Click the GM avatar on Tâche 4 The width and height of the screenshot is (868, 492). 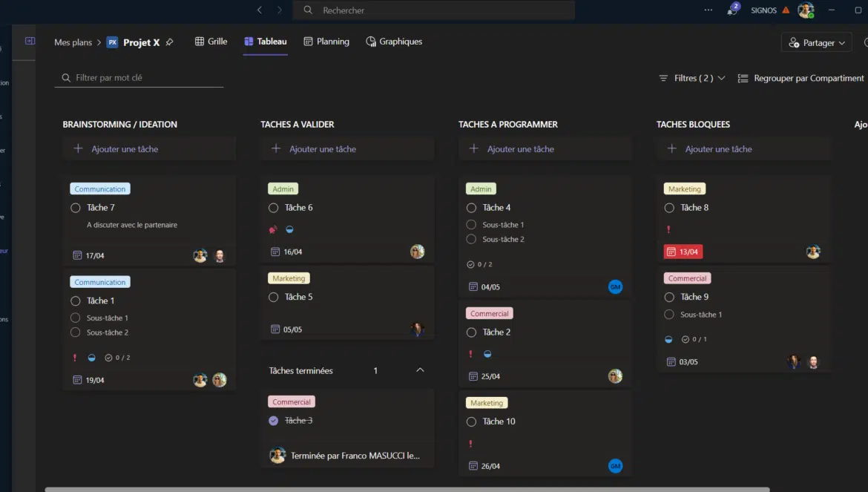pos(615,287)
